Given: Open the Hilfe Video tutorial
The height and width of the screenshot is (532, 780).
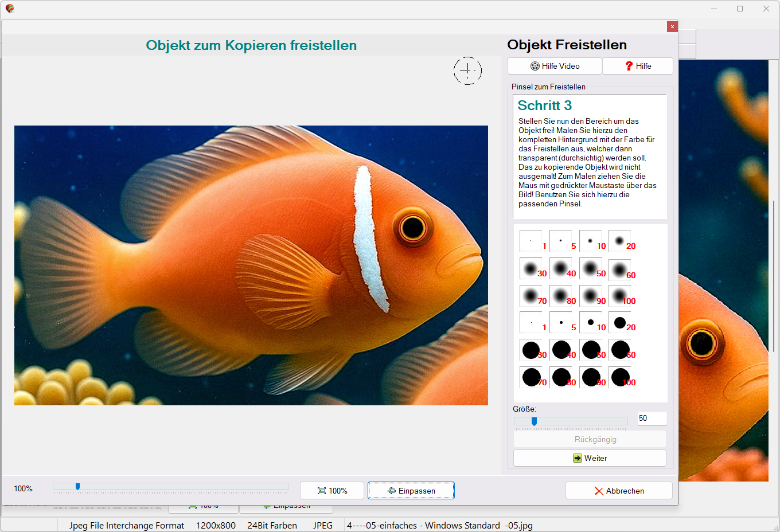Looking at the screenshot, I should 555,66.
